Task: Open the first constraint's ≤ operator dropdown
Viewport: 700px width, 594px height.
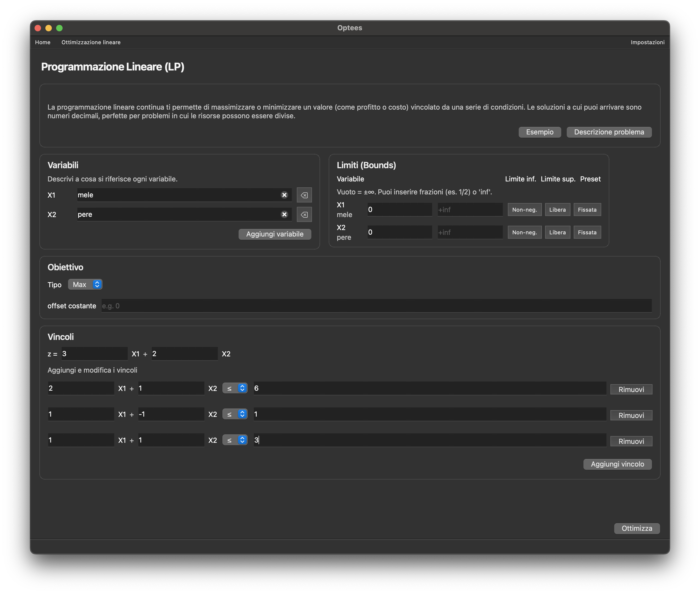Action: (235, 388)
